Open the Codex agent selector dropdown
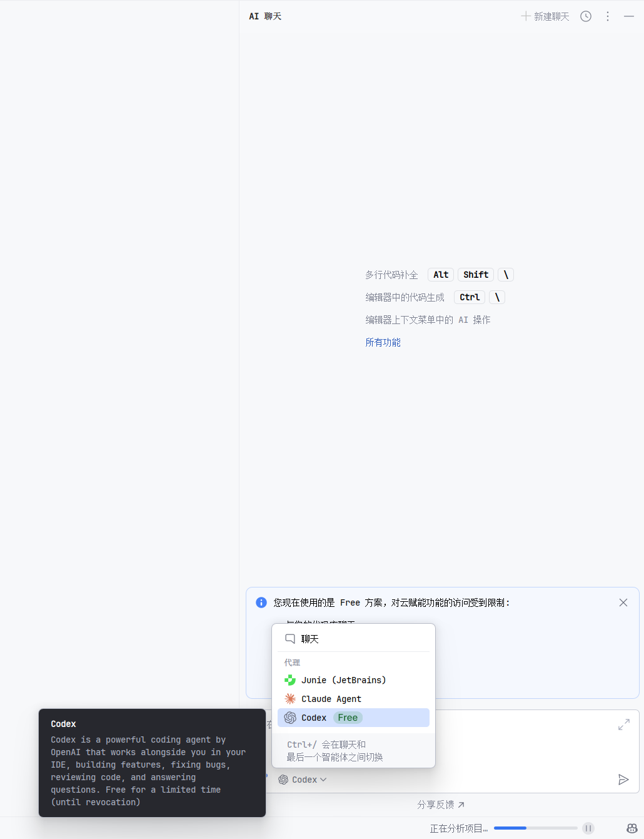 coord(303,780)
